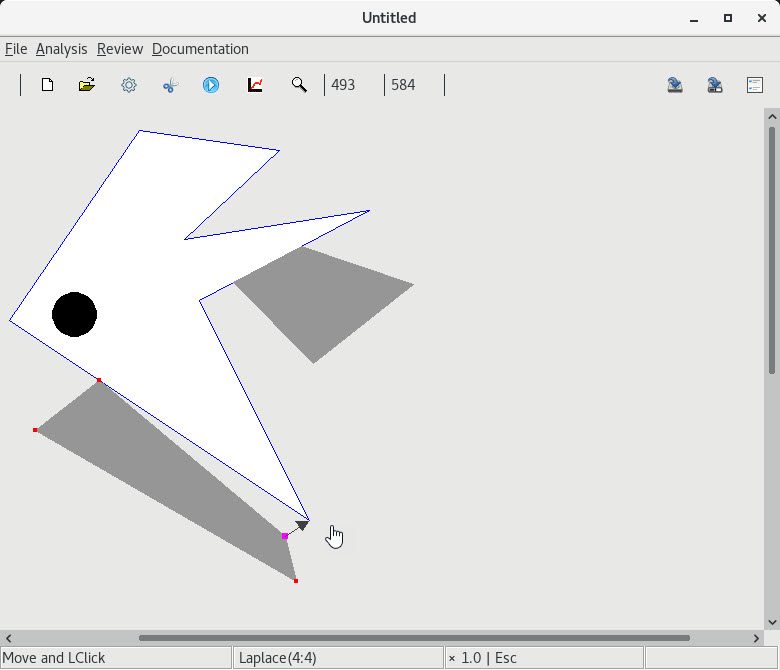Screen dimensions: 780x670
Task: Open the File menu
Action: (16, 49)
